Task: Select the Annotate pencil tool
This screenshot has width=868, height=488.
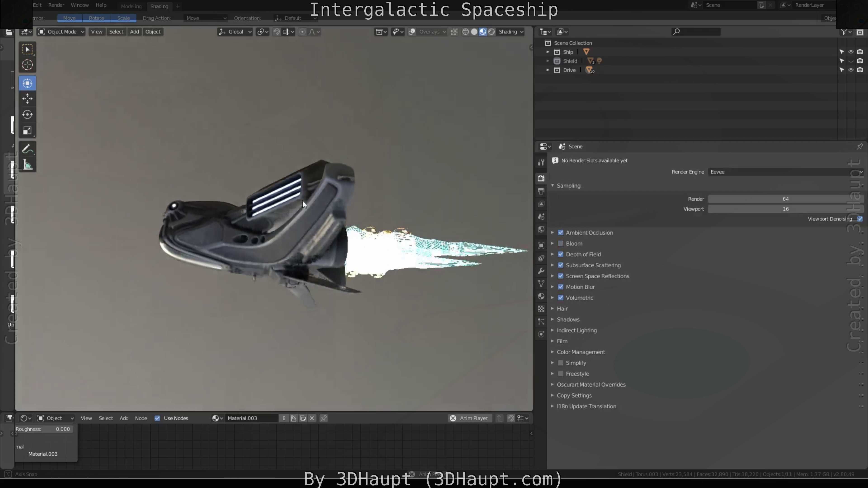Action: click(x=27, y=149)
